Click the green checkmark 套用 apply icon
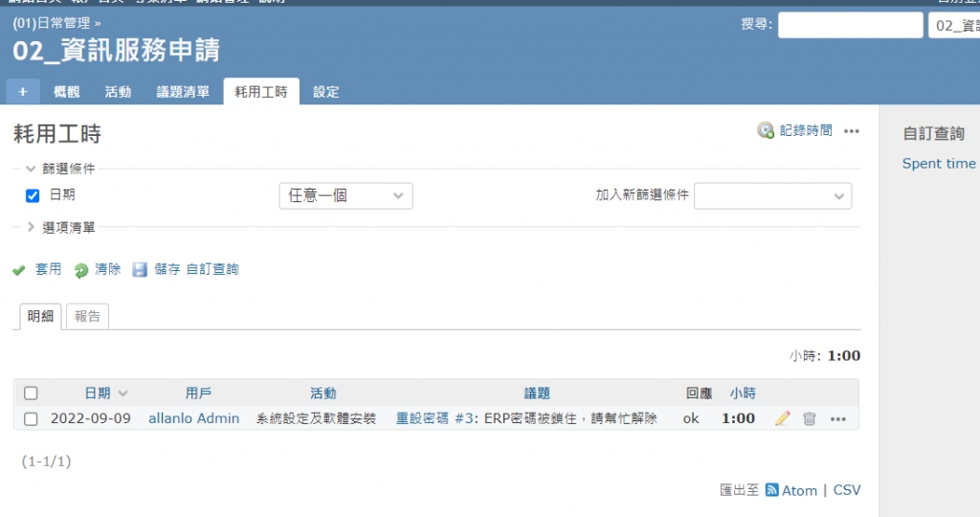The height and width of the screenshot is (517, 980). pyautogui.click(x=18, y=270)
